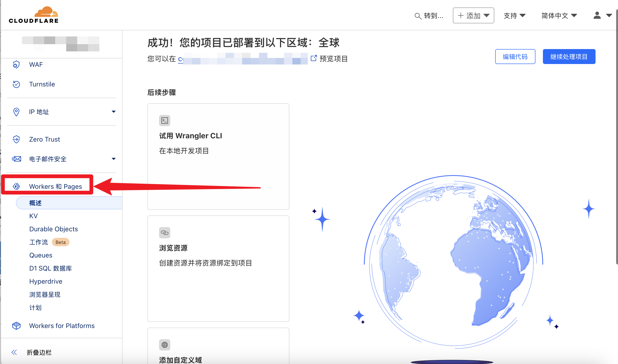Click the Turnstile check icon
Screen dimensions: 618x364
[16, 84]
